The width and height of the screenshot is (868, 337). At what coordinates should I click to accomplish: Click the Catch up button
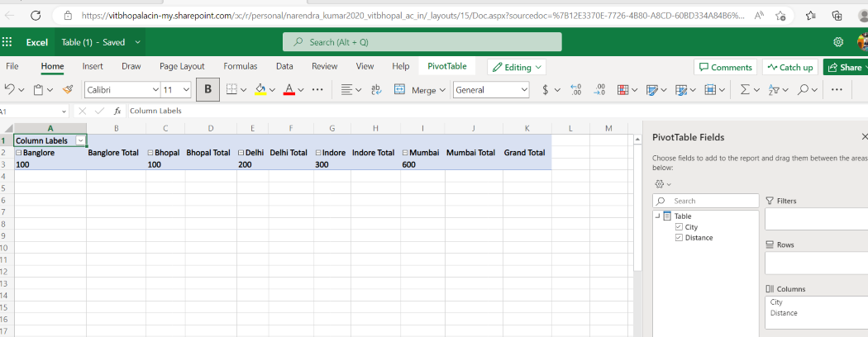coord(789,67)
